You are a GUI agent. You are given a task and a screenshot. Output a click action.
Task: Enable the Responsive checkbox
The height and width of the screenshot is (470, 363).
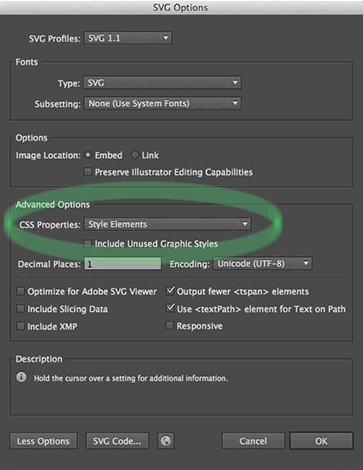tap(170, 326)
